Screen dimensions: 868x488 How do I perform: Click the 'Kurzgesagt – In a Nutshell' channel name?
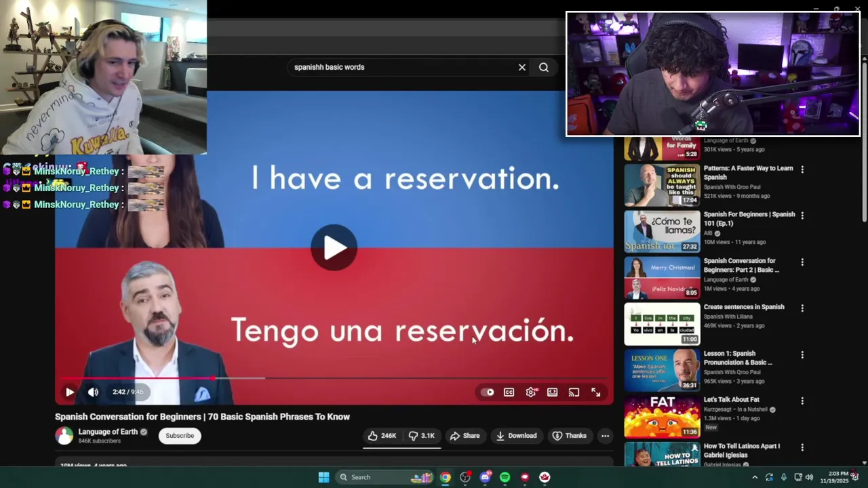click(736, 409)
